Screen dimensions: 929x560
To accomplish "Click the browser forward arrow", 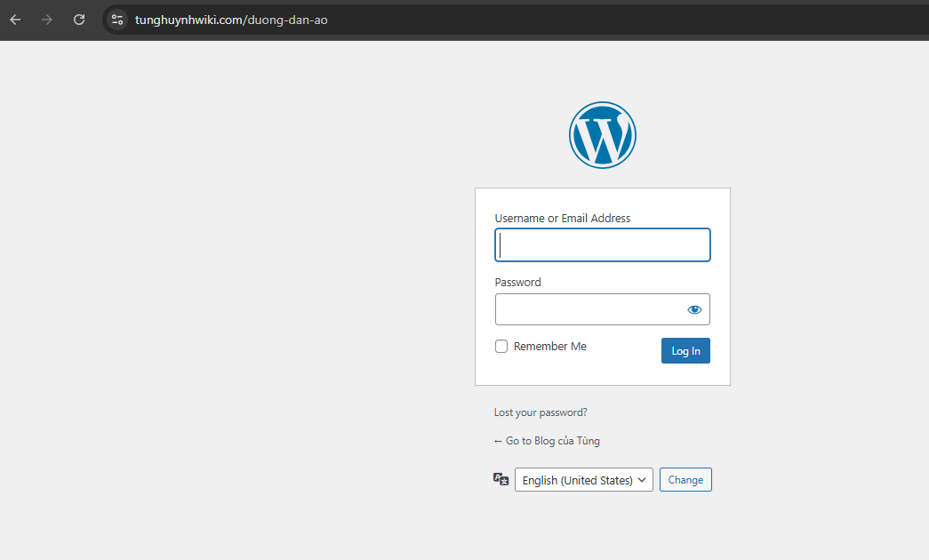I will pyautogui.click(x=47, y=20).
